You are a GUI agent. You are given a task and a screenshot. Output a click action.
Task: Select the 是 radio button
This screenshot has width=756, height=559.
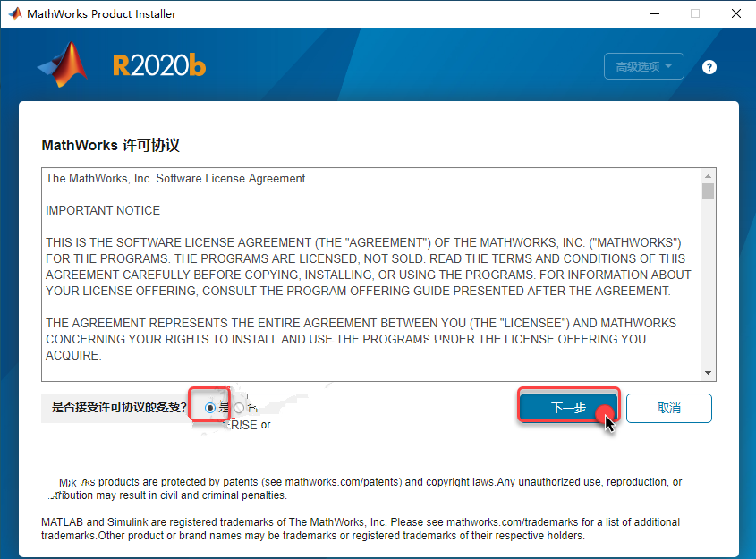(209, 408)
